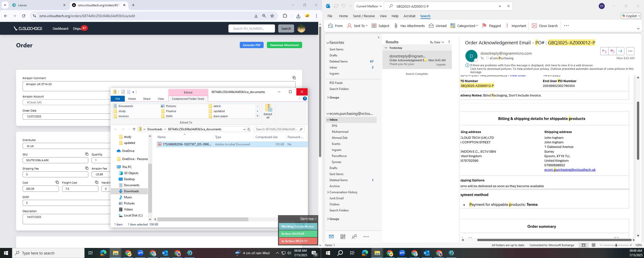Image resolution: width=644 pixels, height=258 pixels.
Task: Click Flagged filter in Outlook search ribbon
Action: pos(492,26)
